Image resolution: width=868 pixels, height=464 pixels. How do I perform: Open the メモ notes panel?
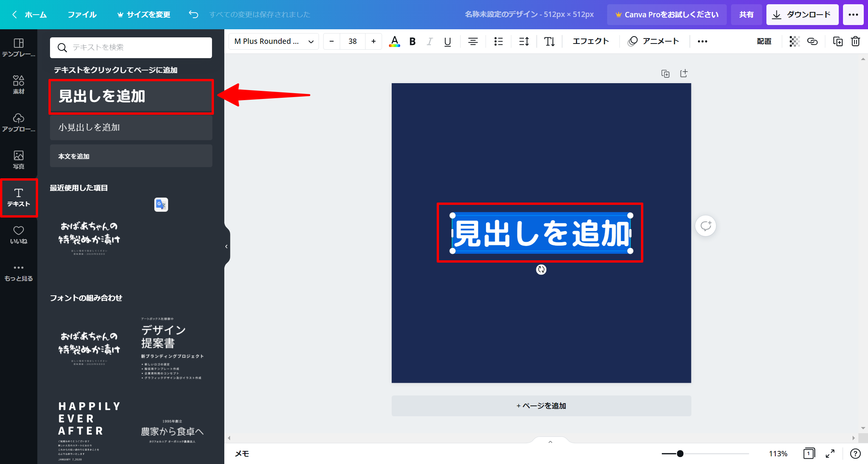[x=242, y=454]
